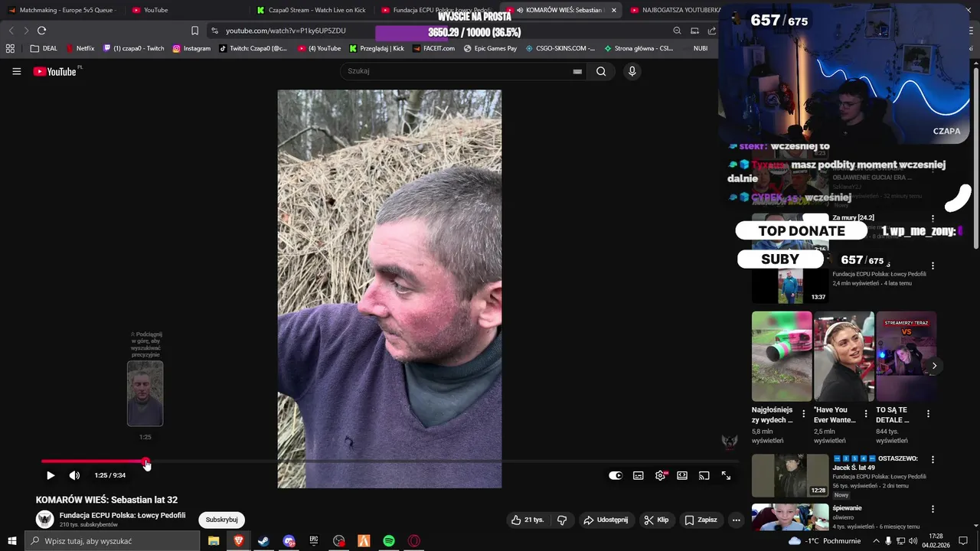Screen dimensions: 980x551
Task: Like the video with 21 tys. thumbs up
Action: 528,520
